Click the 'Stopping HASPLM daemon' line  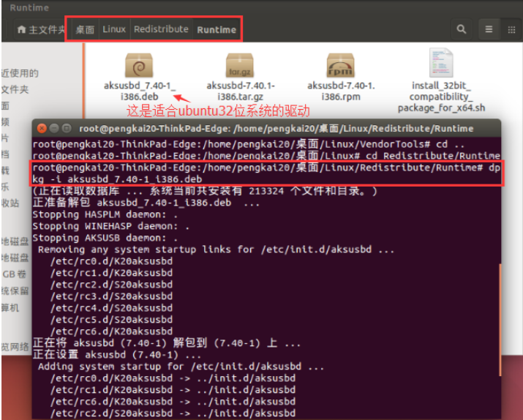(105, 214)
